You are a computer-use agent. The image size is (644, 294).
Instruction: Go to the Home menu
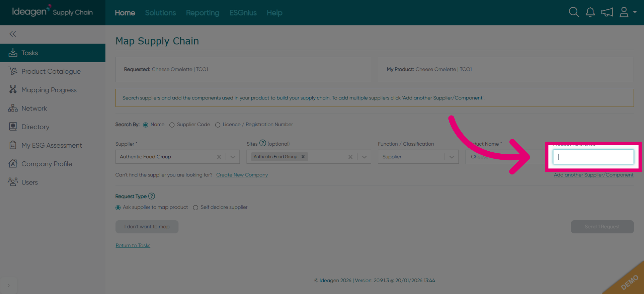click(x=125, y=13)
